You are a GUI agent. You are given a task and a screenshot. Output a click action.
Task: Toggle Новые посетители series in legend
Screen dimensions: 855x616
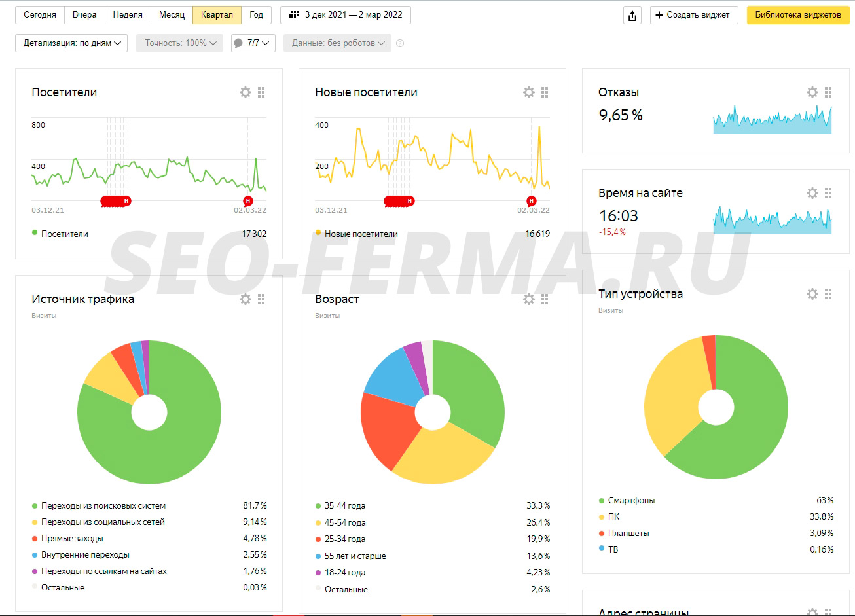(x=356, y=234)
